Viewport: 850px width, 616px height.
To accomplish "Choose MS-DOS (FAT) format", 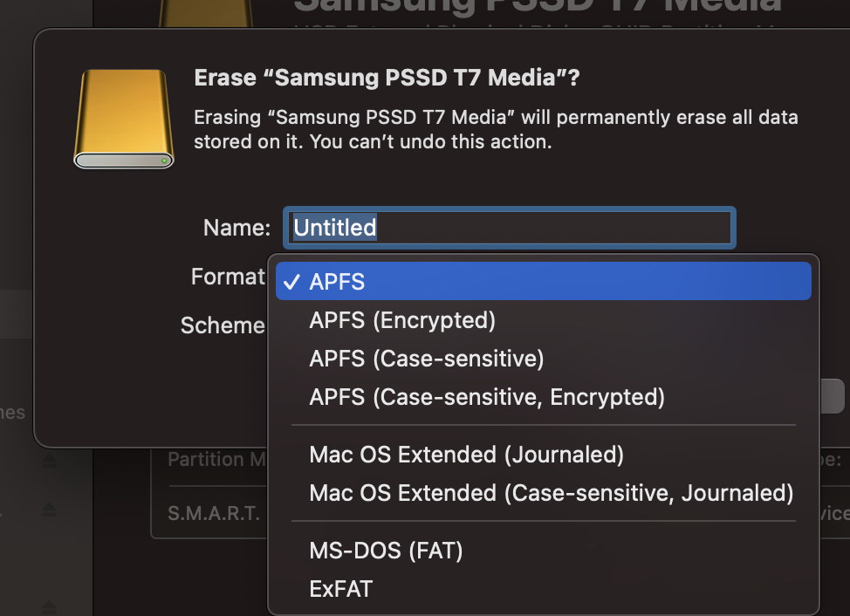I will point(386,551).
